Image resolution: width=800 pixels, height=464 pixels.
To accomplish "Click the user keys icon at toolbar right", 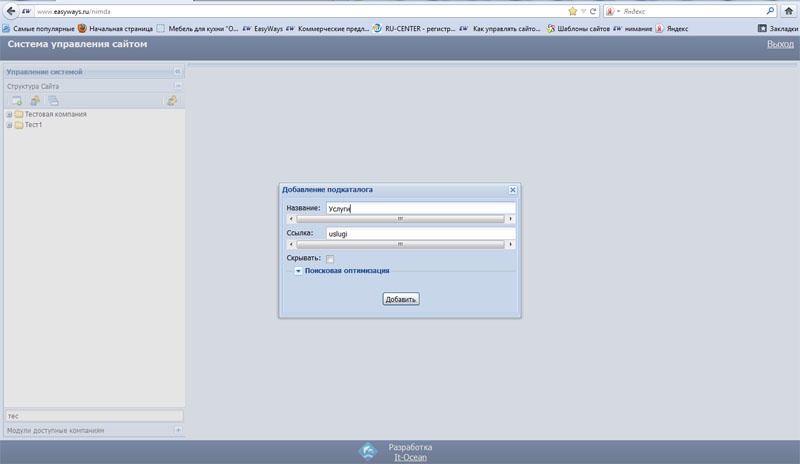I will click(x=172, y=101).
